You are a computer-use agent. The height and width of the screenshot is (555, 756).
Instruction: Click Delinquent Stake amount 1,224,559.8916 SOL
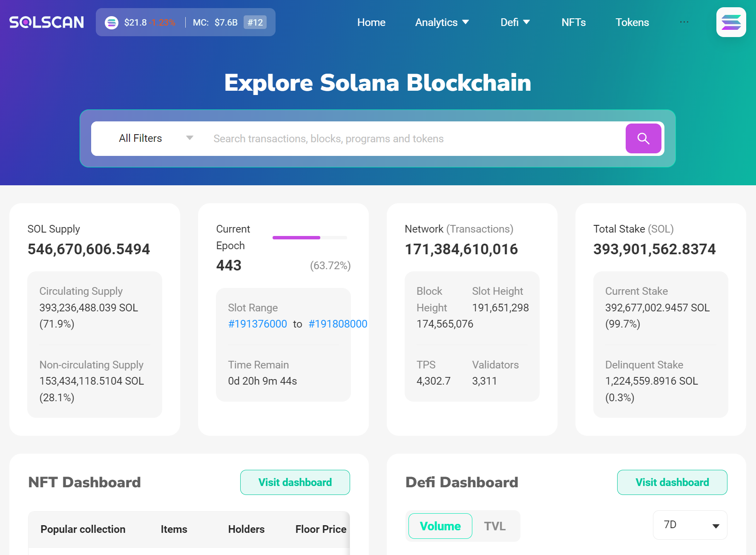[x=652, y=381]
